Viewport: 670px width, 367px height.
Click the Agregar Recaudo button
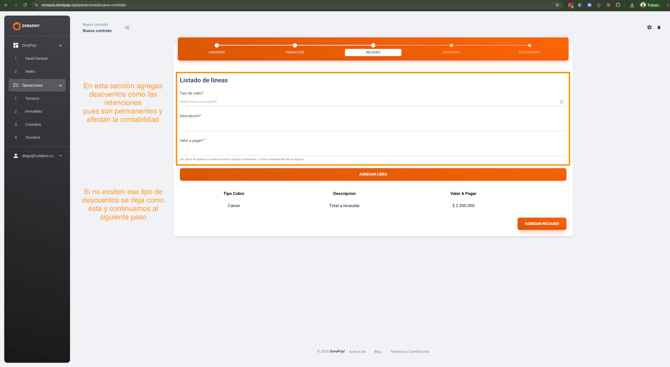[x=542, y=224]
